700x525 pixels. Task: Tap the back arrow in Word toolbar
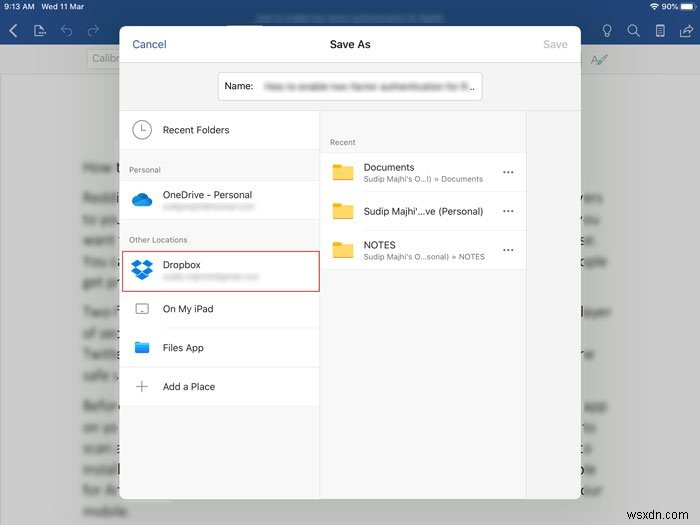click(13, 31)
